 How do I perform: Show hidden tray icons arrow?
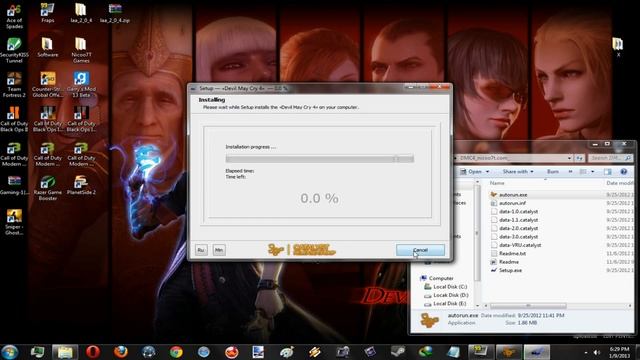tap(586, 352)
